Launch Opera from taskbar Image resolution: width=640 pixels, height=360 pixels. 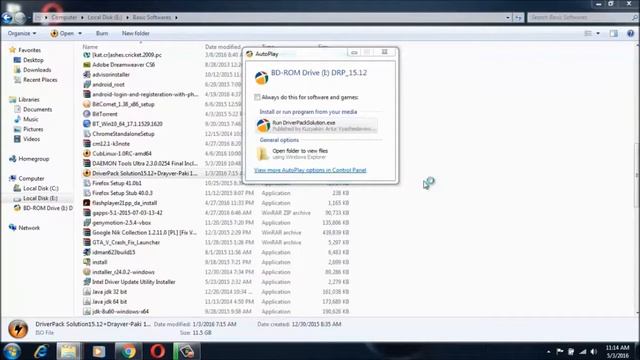click(x=158, y=351)
